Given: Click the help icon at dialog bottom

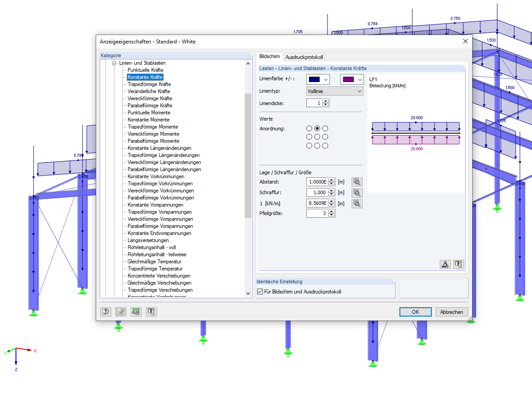Looking at the screenshot, I should click(x=106, y=312).
